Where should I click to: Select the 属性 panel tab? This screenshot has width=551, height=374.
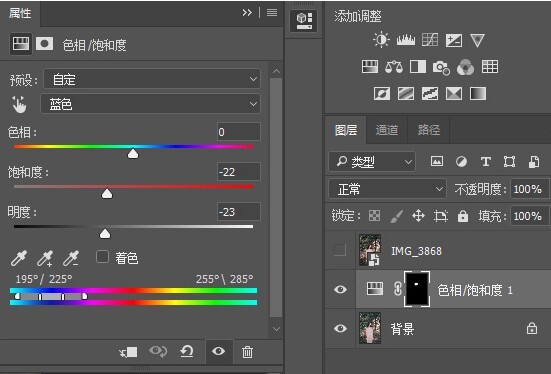pyautogui.click(x=20, y=13)
